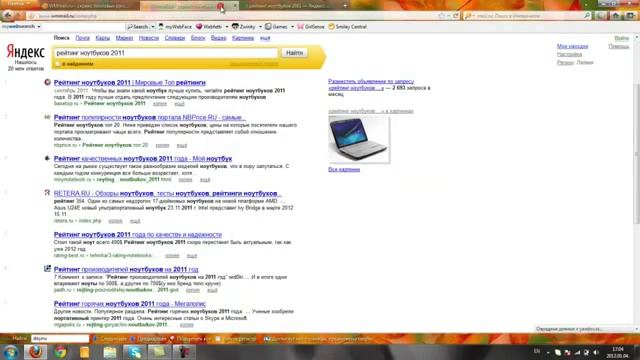Click favicon beside first result Рейтинг ноутбуков 2011
This screenshot has height=360, width=640.
[47, 82]
